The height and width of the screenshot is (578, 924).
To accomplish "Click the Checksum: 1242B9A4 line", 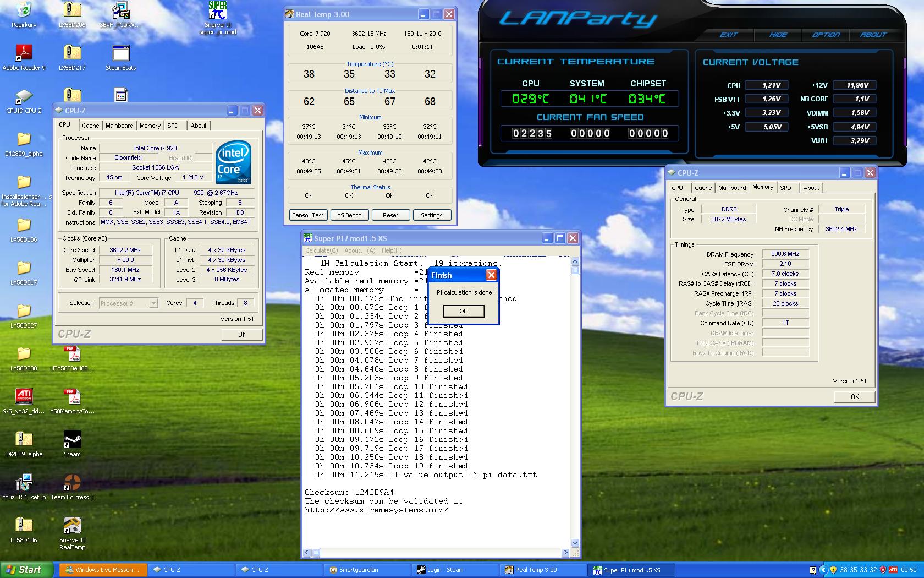I will [349, 493].
